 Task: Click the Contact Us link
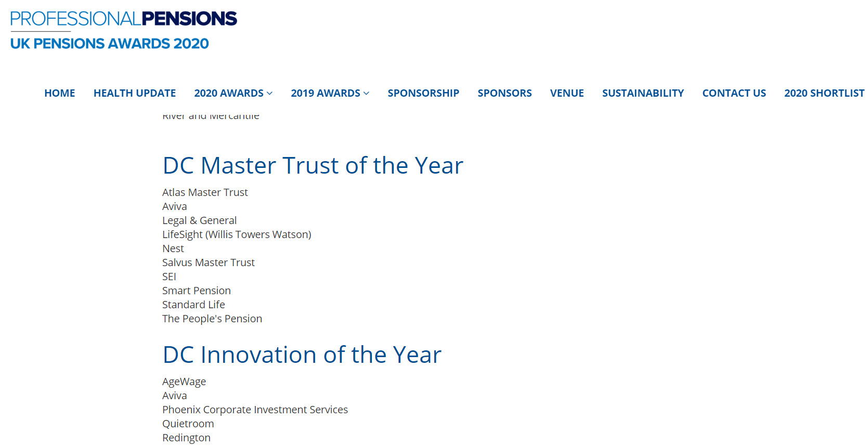coord(734,93)
